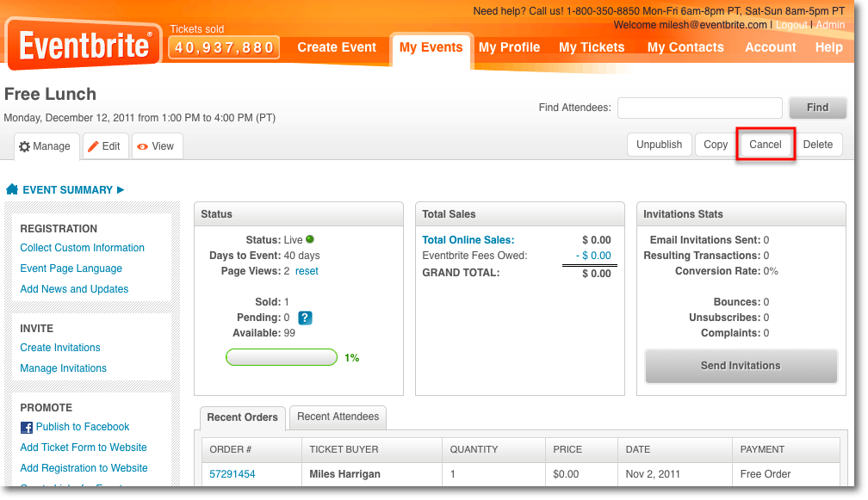Screen dimensions: 868x500
Task: Click the gear icon on Manage tab
Action: (x=24, y=146)
